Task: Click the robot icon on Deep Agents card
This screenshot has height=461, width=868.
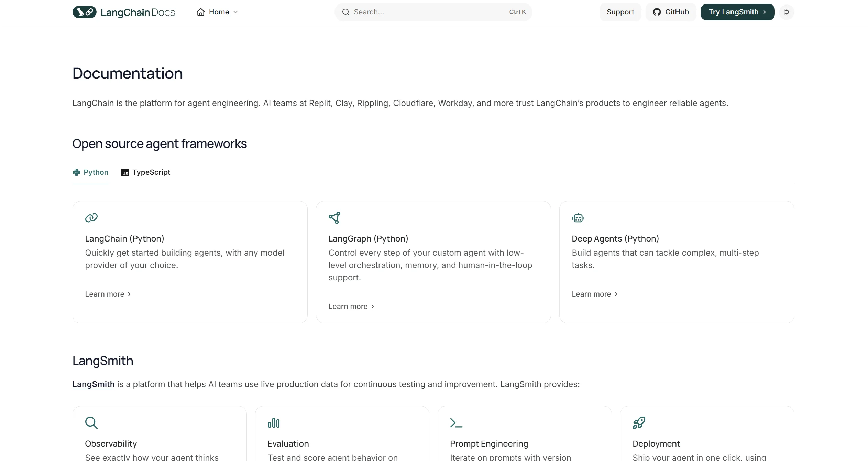Action: (x=578, y=217)
